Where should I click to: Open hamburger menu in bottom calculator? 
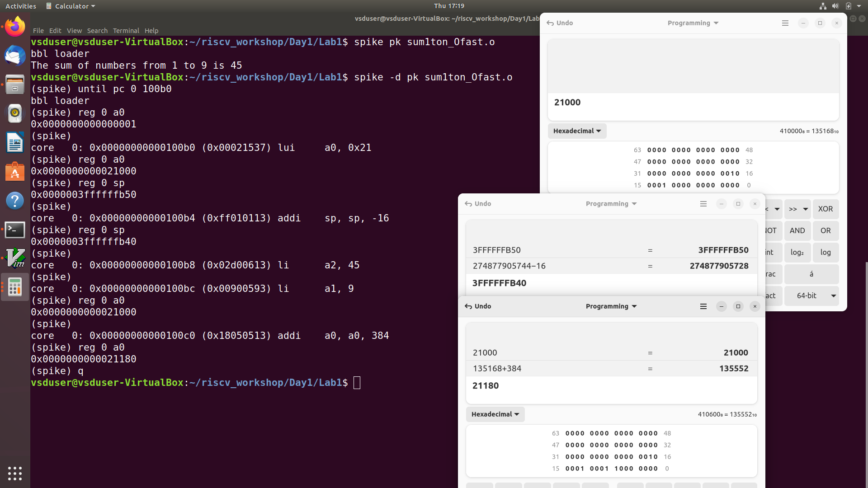(x=703, y=306)
